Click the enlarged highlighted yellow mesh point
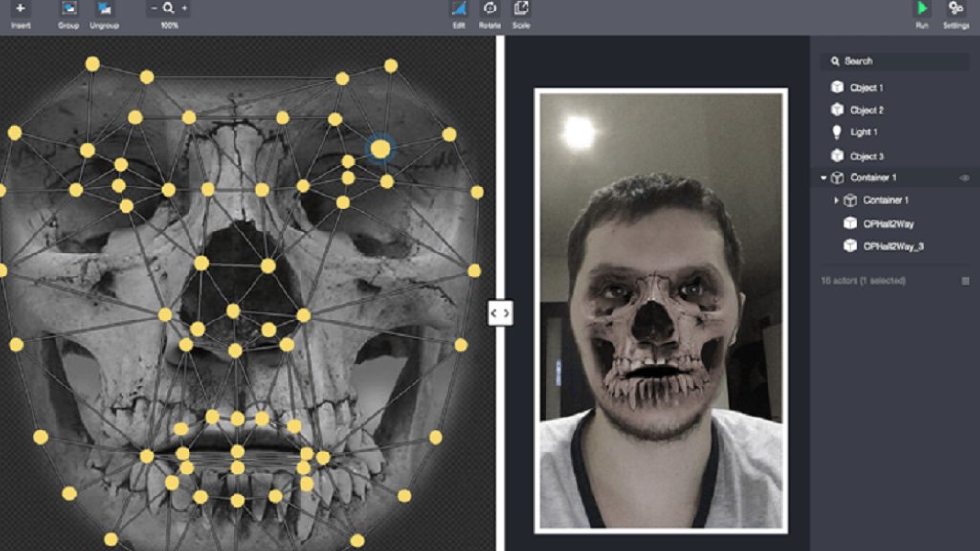This screenshot has width=980, height=551. point(381,148)
